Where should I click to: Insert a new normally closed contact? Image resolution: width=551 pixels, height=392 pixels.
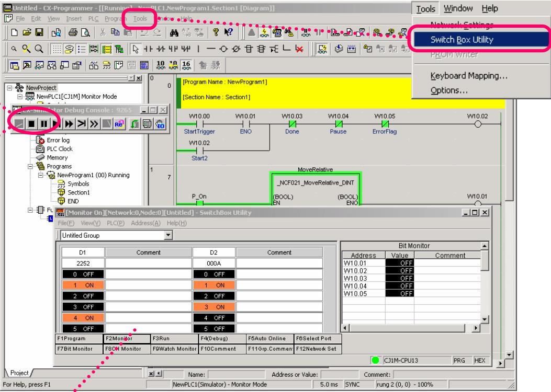(161, 49)
